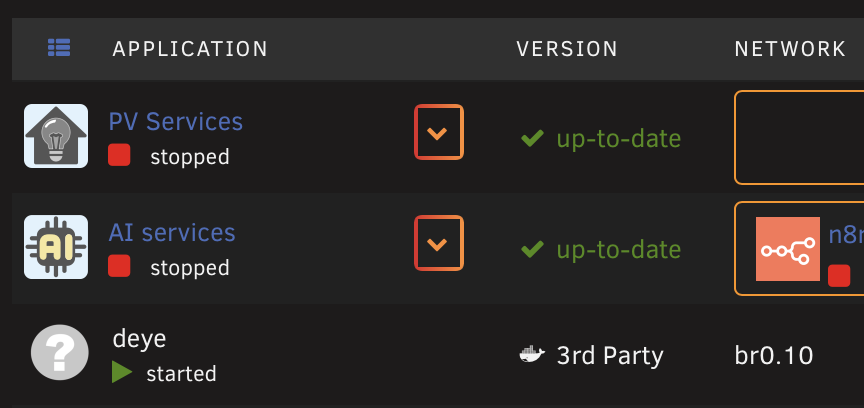Click the Docker whale icon beside 3rd Party
The height and width of the screenshot is (408, 864).
coord(532,355)
